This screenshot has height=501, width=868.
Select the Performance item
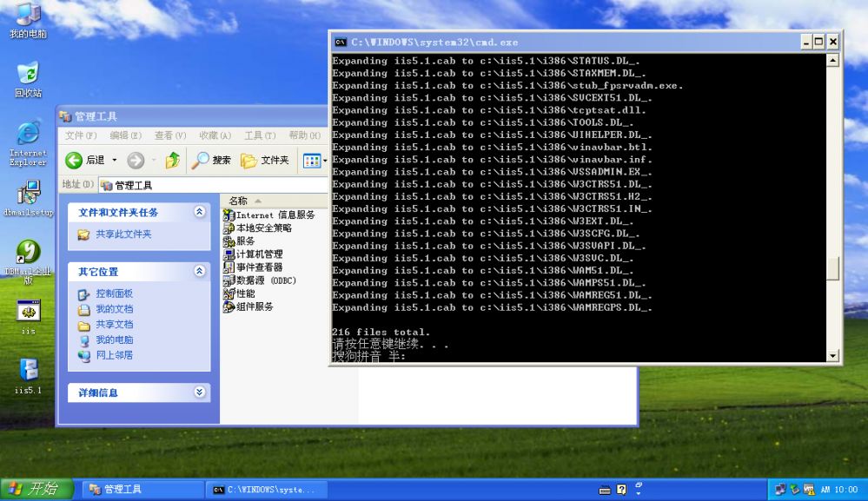(x=239, y=293)
